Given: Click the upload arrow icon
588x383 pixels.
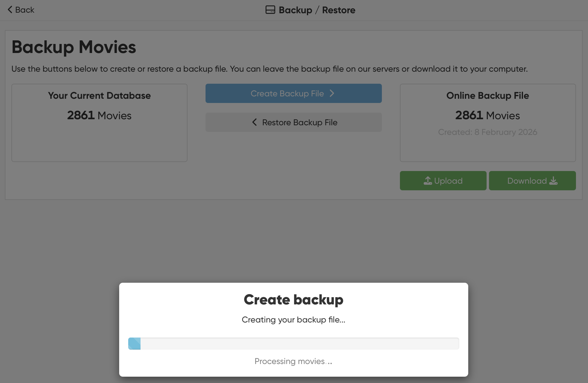Looking at the screenshot, I should tap(428, 181).
